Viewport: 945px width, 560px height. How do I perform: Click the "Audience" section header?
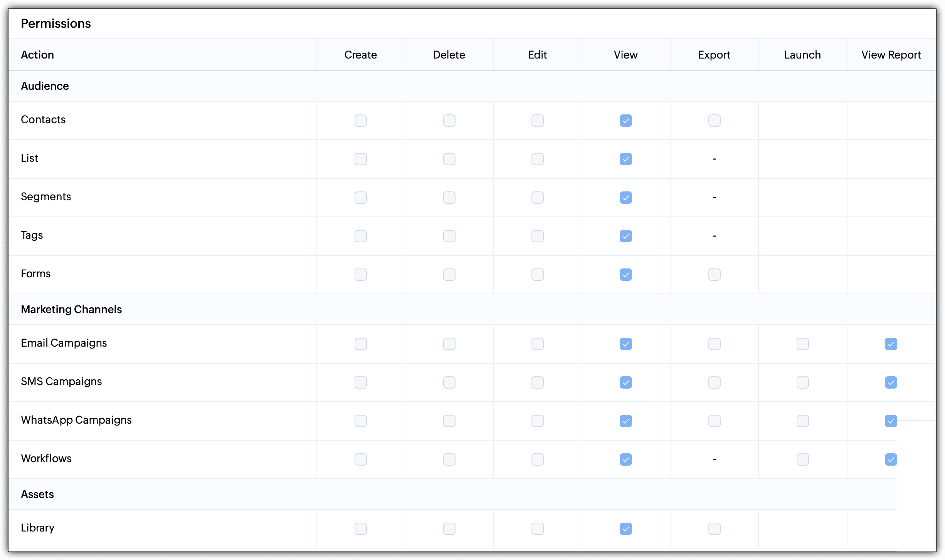(x=45, y=86)
